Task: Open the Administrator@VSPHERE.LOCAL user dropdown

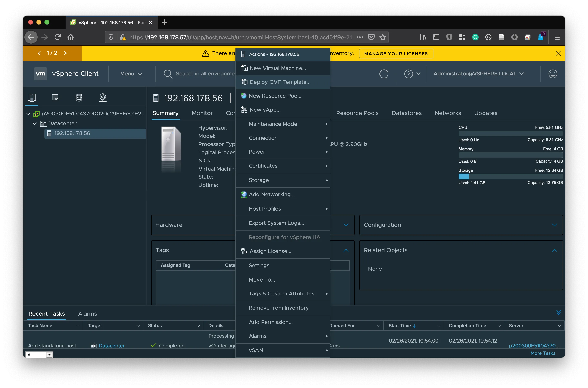Action: pos(478,74)
